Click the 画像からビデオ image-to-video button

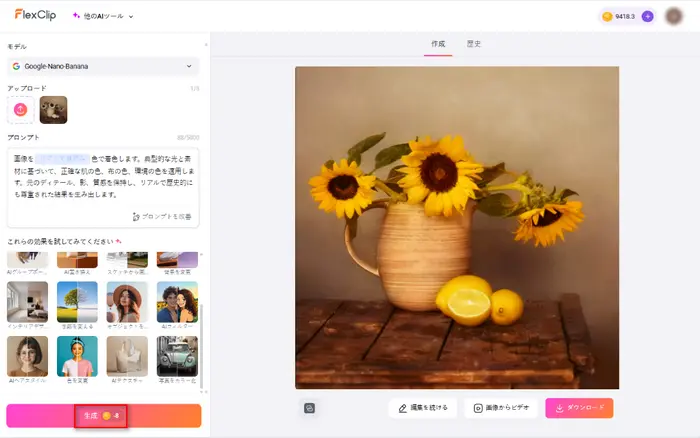(x=500, y=408)
